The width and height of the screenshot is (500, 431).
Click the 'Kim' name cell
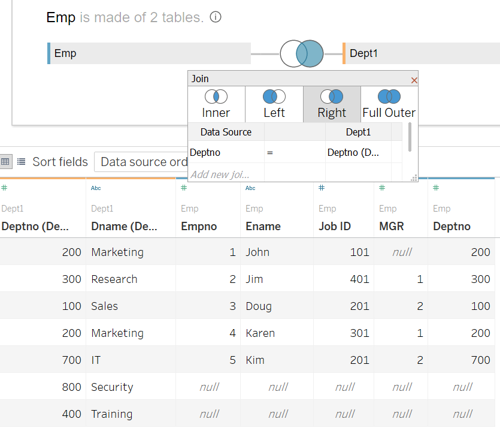point(255,360)
